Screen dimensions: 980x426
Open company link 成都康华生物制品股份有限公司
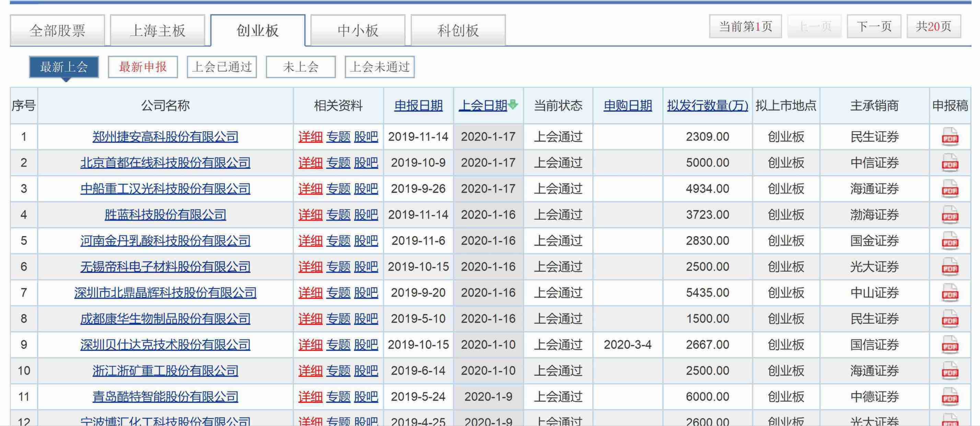tap(165, 319)
